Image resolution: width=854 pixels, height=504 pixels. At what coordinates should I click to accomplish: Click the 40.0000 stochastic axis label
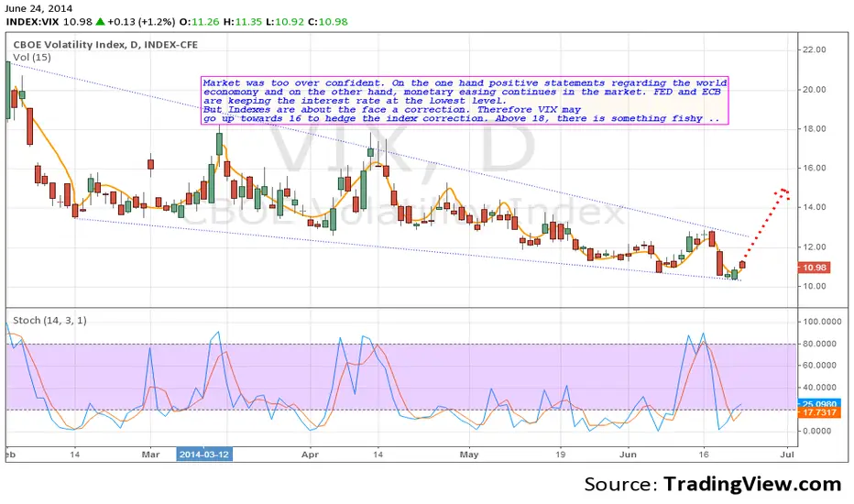[x=819, y=388]
